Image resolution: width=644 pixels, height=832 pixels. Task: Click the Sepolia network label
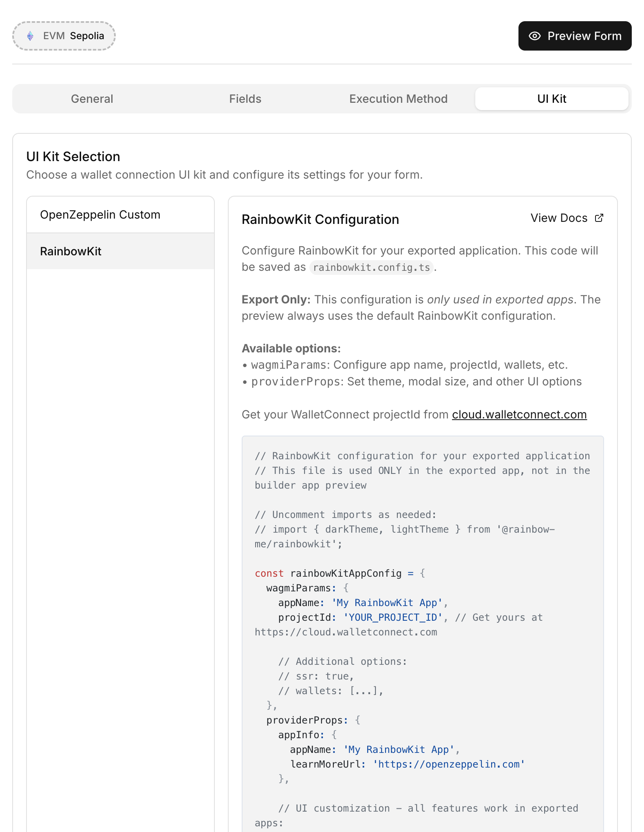click(87, 36)
